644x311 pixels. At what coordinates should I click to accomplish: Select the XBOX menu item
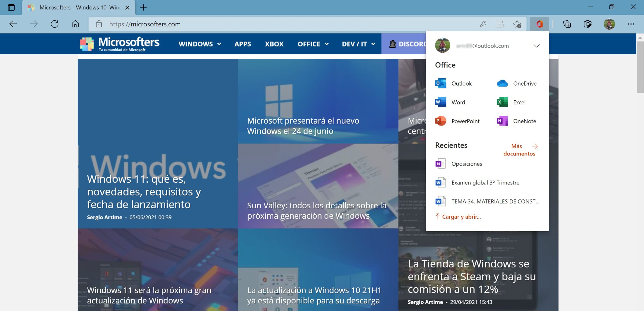[274, 44]
